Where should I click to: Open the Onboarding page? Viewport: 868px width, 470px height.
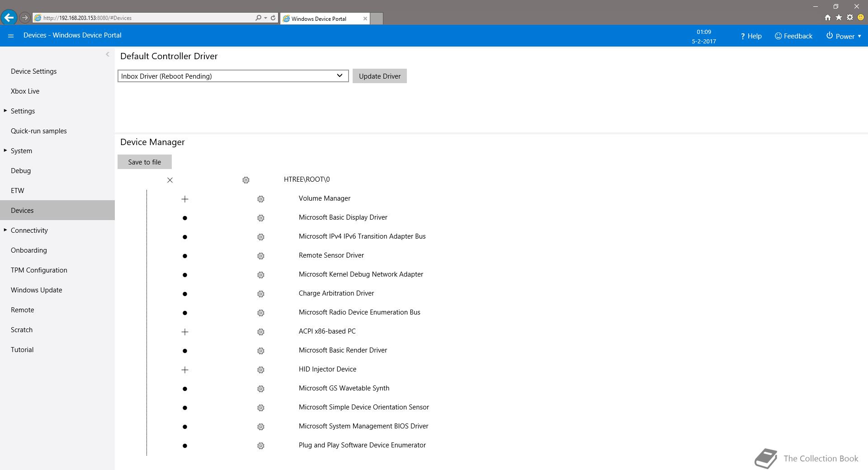coord(29,250)
